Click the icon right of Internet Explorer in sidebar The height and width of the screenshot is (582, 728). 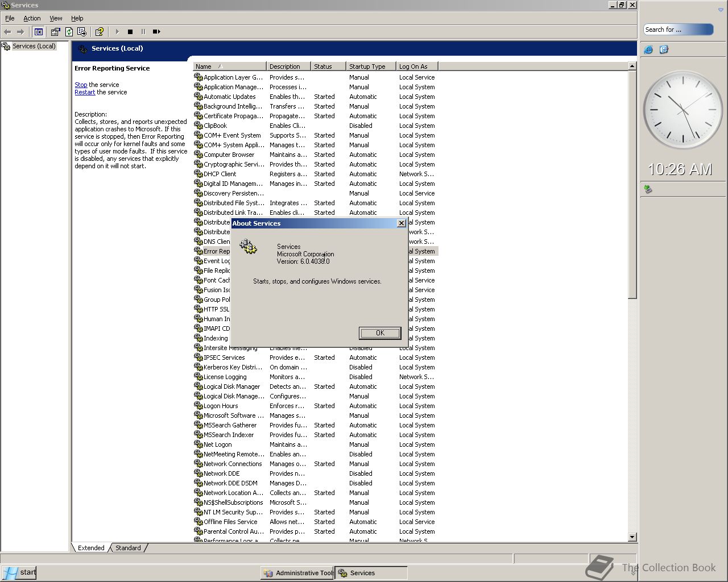pos(664,50)
